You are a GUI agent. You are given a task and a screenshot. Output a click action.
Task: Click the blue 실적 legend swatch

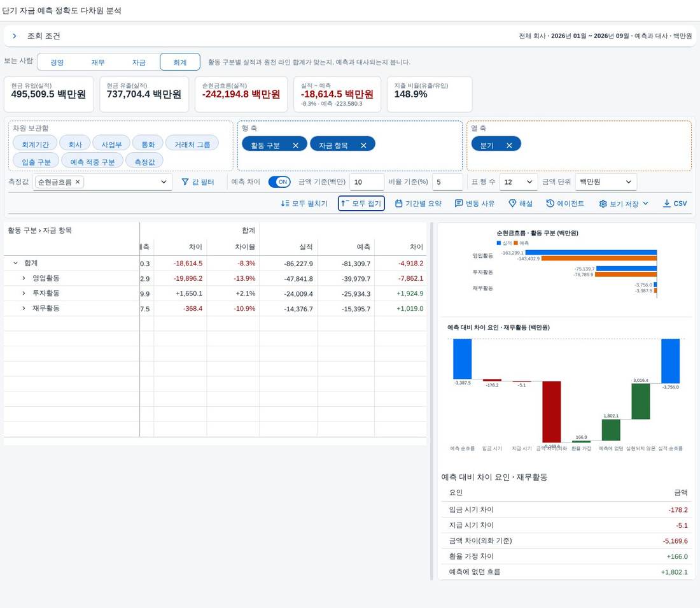[x=499, y=243]
